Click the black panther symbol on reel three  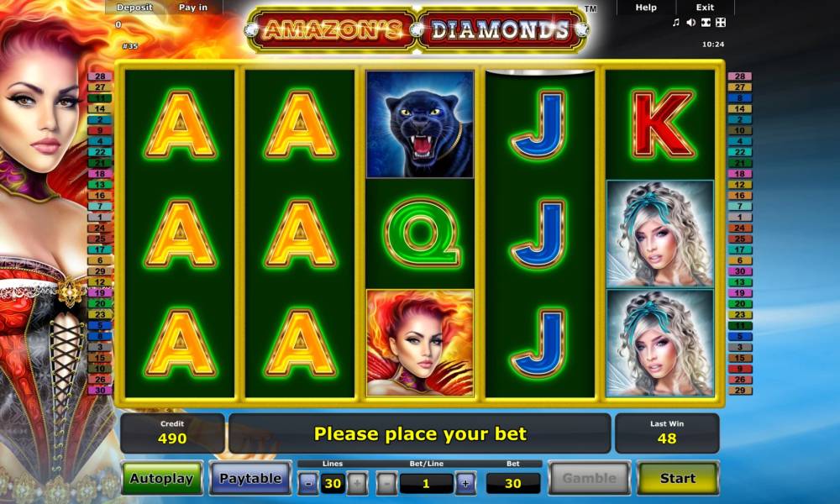pos(420,124)
